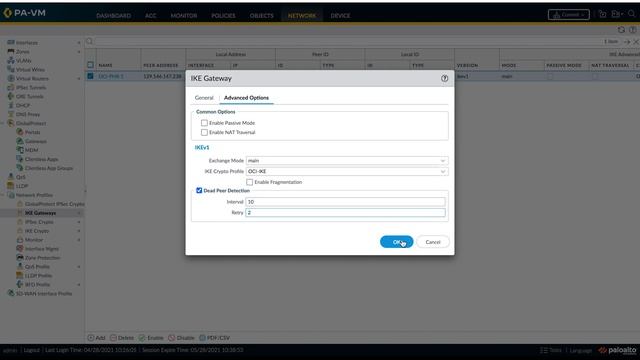This screenshot has width=640, height=360.
Task: Click the refresh icon below the top bar
Action: (x=621, y=30)
